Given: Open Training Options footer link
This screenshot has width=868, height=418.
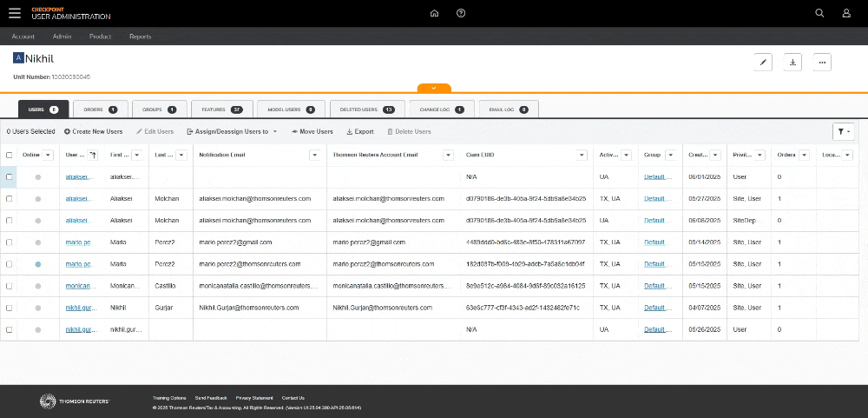Looking at the screenshot, I should point(169,398).
